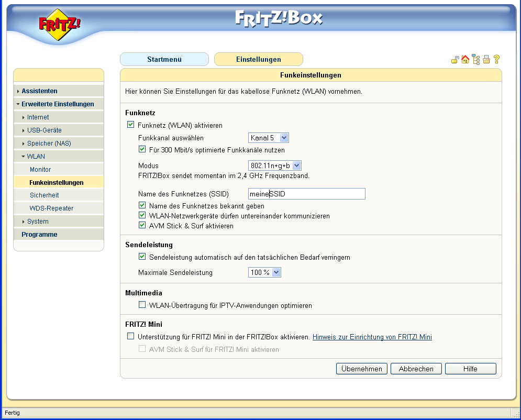Switch to the Einstellungen tab

259,59
